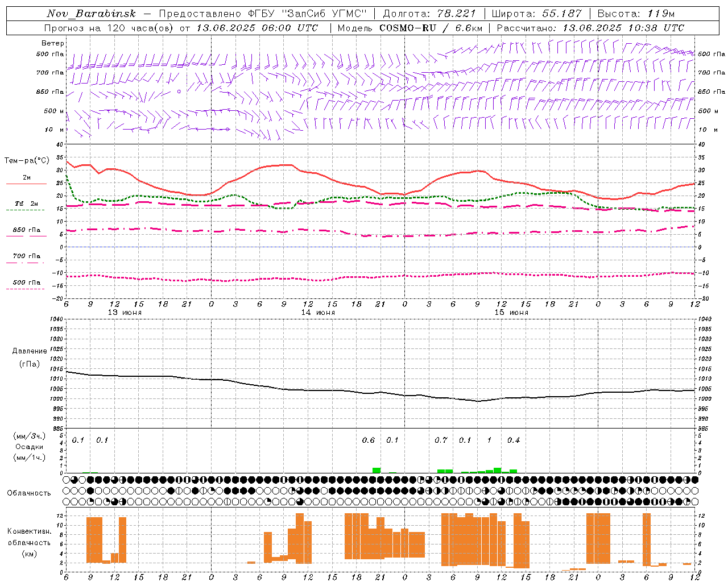Click the date label 15 июня
Image resolution: width=728 pixels, height=582 pixels.
pos(511,313)
